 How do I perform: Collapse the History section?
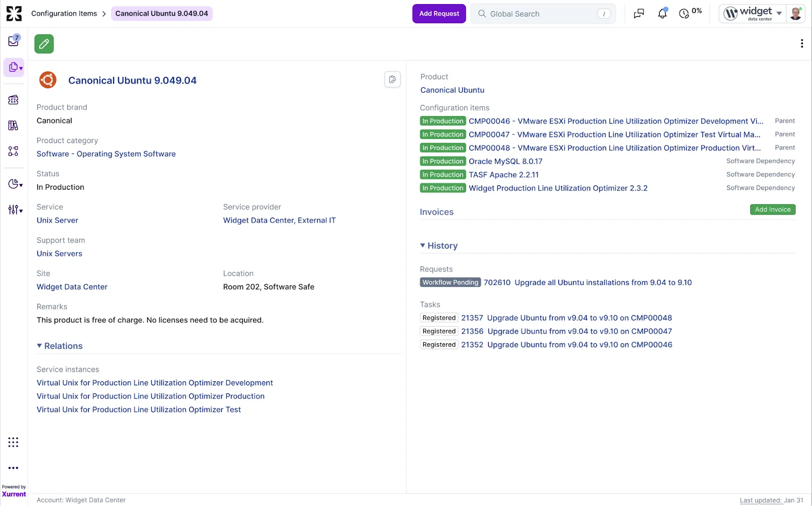point(439,245)
